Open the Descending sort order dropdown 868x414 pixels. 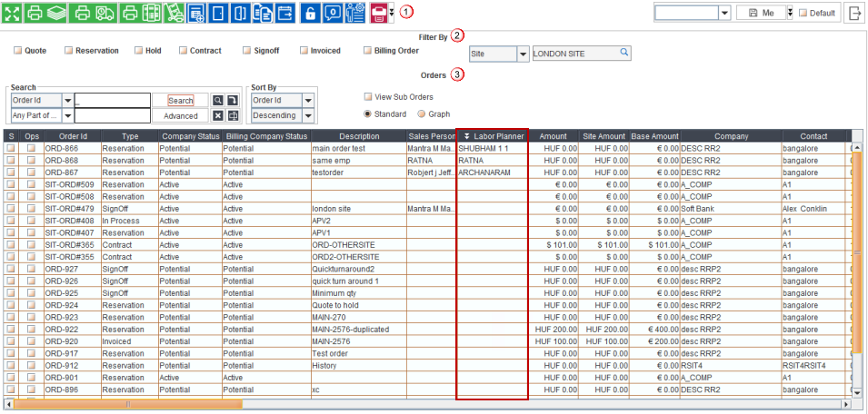[308, 116]
